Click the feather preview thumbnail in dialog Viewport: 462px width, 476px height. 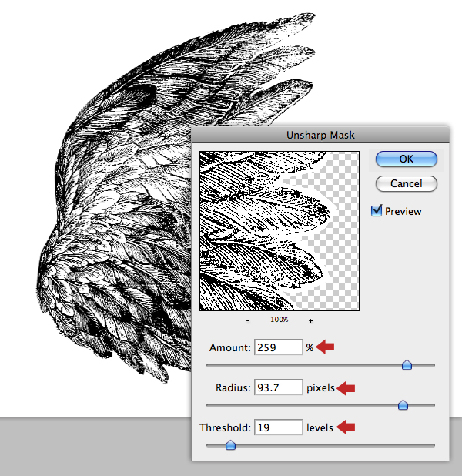(x=280, y=231)
